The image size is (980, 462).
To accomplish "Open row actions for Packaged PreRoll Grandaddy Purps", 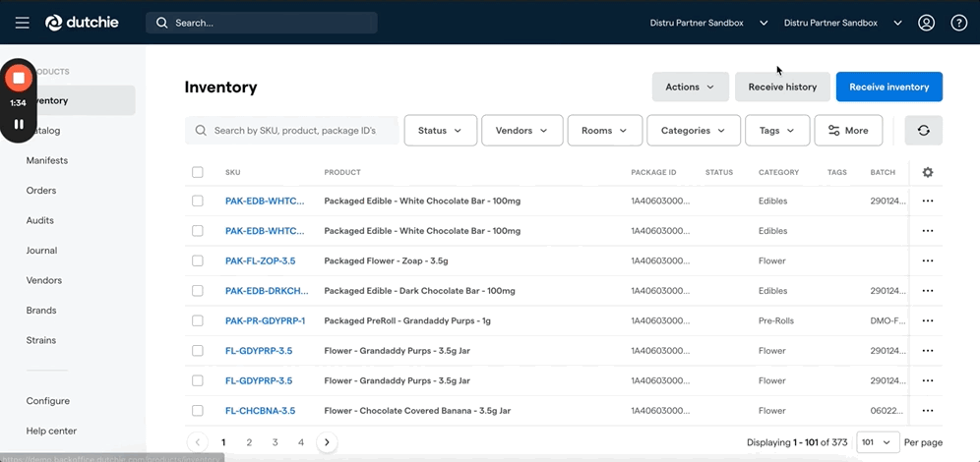I will [928, 320].
